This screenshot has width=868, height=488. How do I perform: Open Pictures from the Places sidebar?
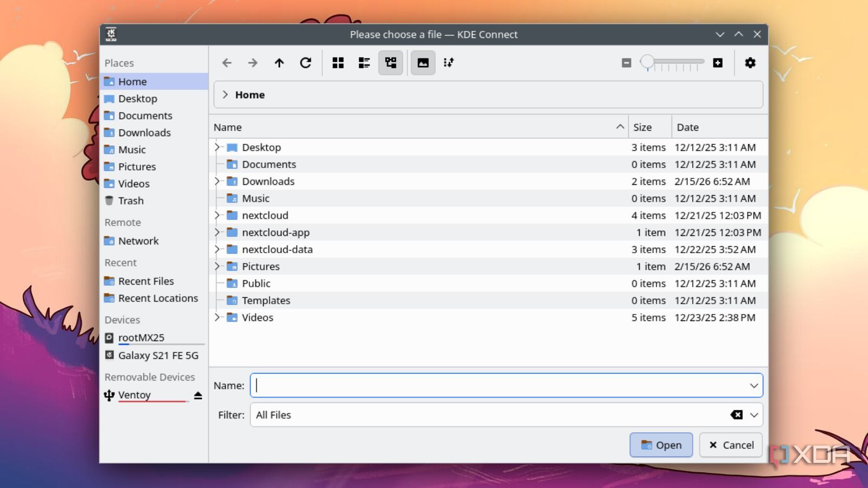click(x=154, y=166)
